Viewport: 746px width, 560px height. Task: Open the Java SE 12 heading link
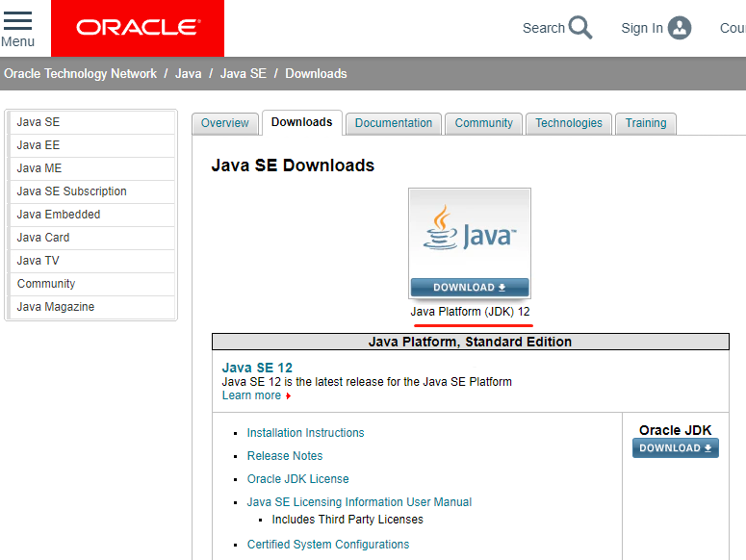click(257, 368)
